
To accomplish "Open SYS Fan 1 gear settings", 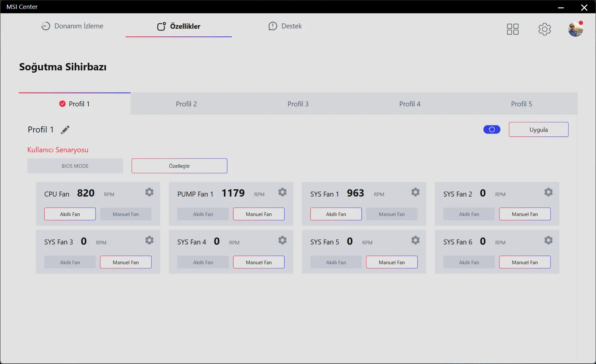I will coord(415,192).
